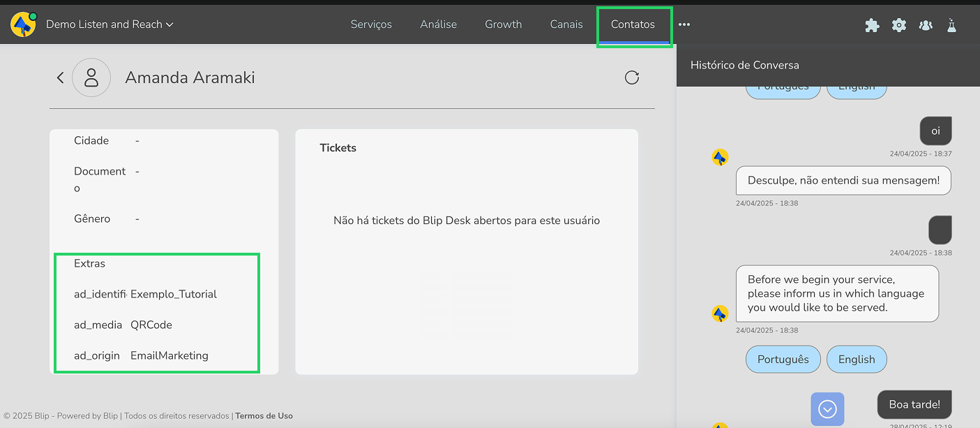Open the team members icon
Viewport: 980px width, 428px height.
926,25
